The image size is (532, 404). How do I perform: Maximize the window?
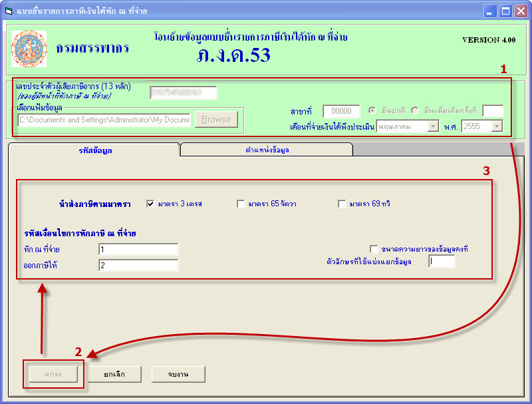[x=505, y=11]
